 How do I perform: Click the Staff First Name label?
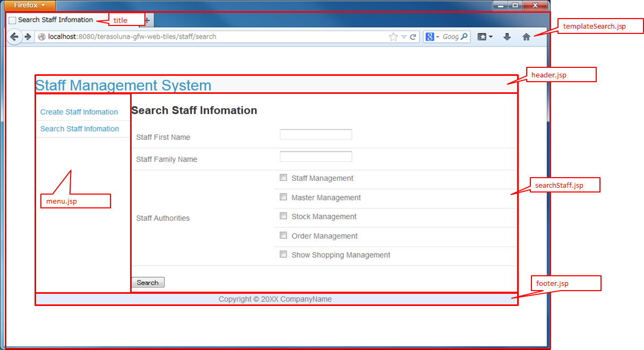coord(163,137)
